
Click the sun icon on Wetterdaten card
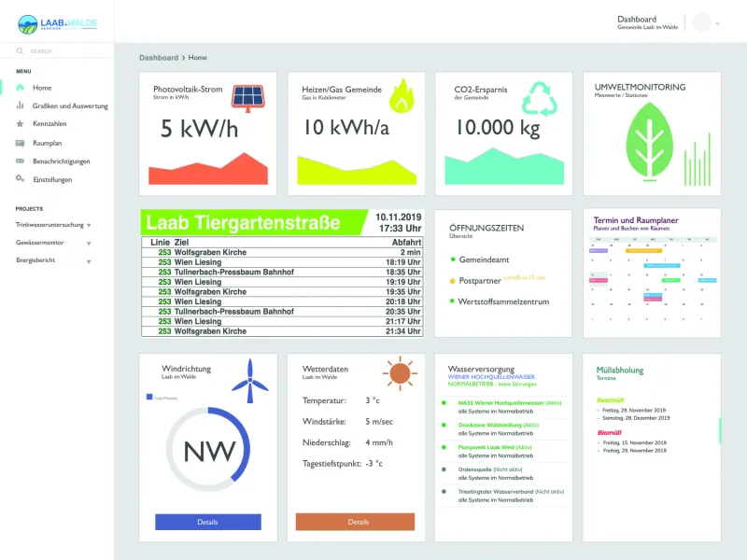[x=399, y=373]
